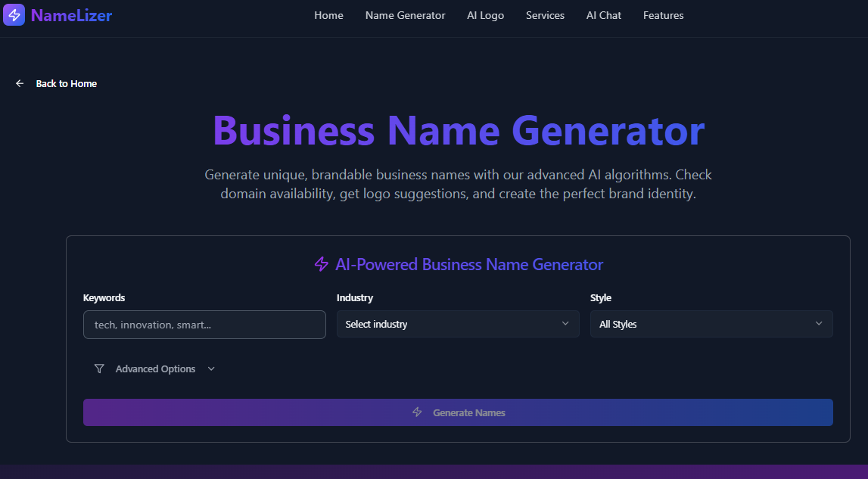Open the Select industry dropdown
868x479 pixels.
point(458,323)
